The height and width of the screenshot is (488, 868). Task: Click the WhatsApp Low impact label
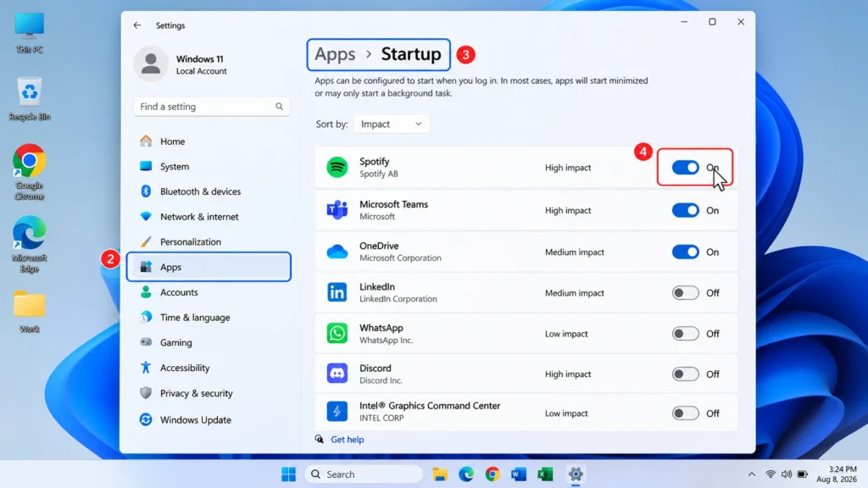(x=565, y=334)
